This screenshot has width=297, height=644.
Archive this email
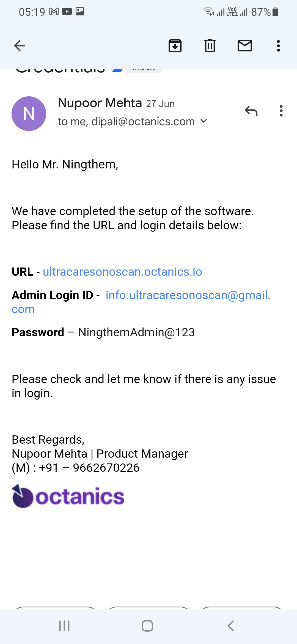coord(175,46)
